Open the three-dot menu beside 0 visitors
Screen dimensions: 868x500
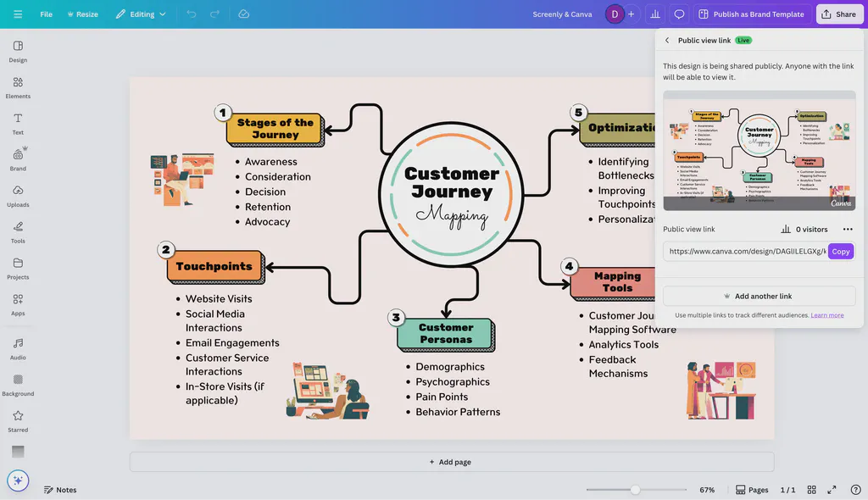coord(847,229)
